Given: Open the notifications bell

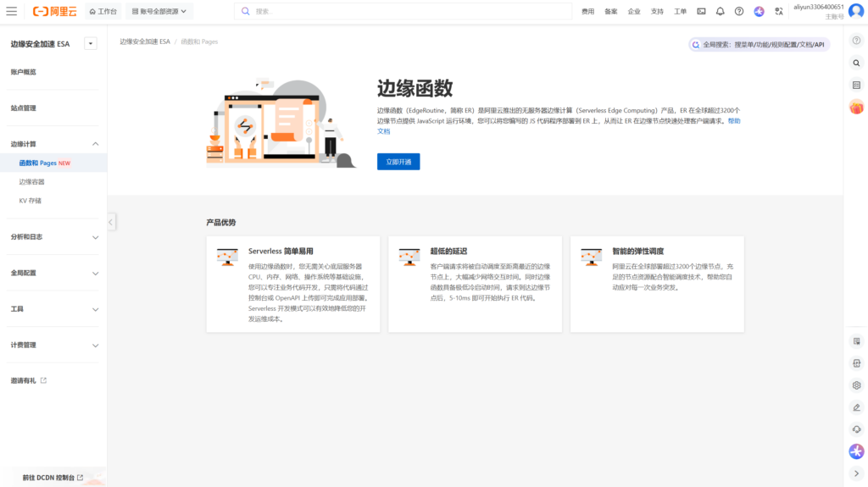Looking at the screenshot, I should pyautogui.click(x=720, y=11).
